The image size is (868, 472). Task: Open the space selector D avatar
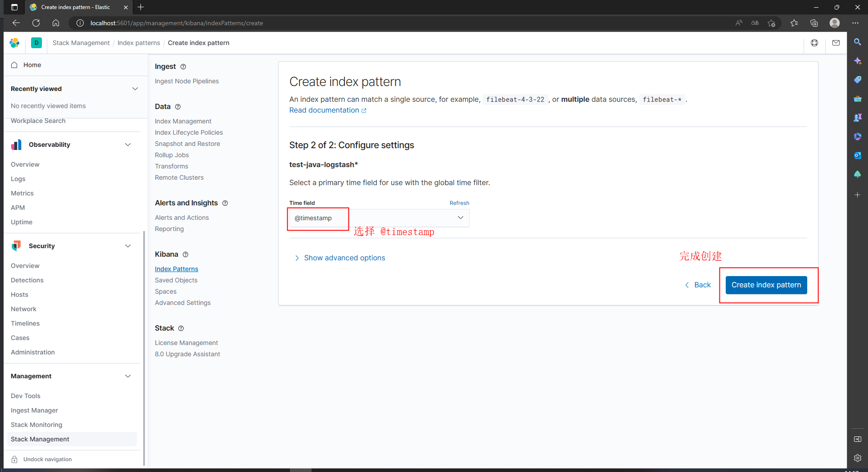coord(36,43)
